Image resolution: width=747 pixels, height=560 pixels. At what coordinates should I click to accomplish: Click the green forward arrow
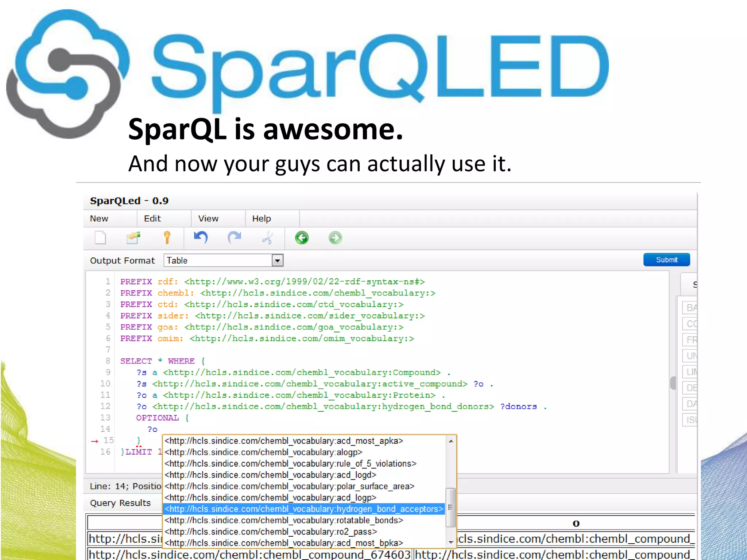pos(335,238)
